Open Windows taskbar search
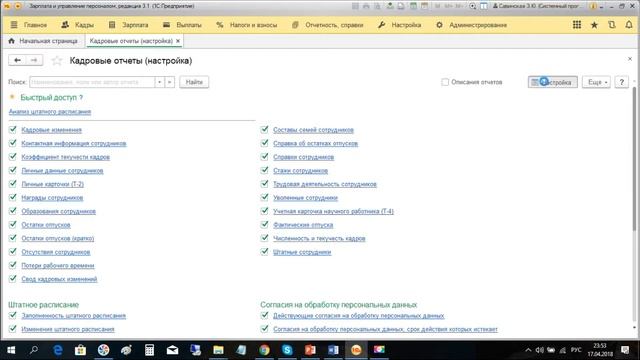 [x=34, y=350]
